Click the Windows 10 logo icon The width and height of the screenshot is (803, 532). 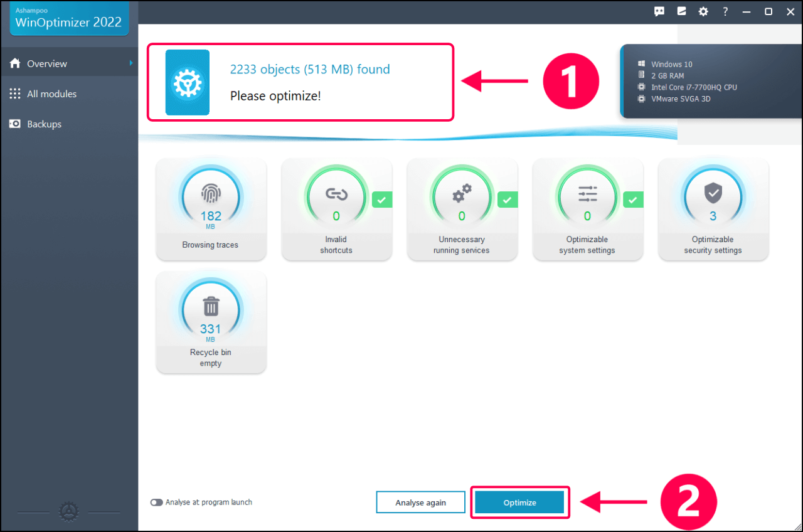tap(642, 64)
